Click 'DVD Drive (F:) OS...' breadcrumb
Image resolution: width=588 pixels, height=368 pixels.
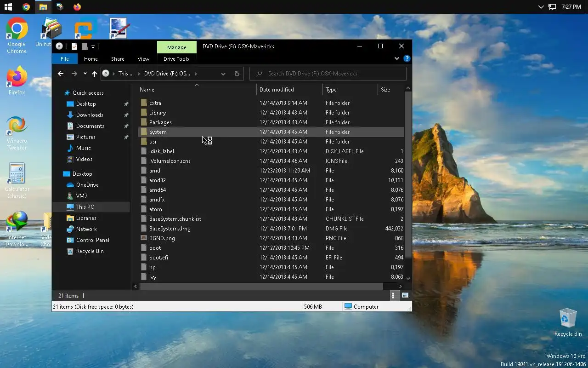point(167,74)
